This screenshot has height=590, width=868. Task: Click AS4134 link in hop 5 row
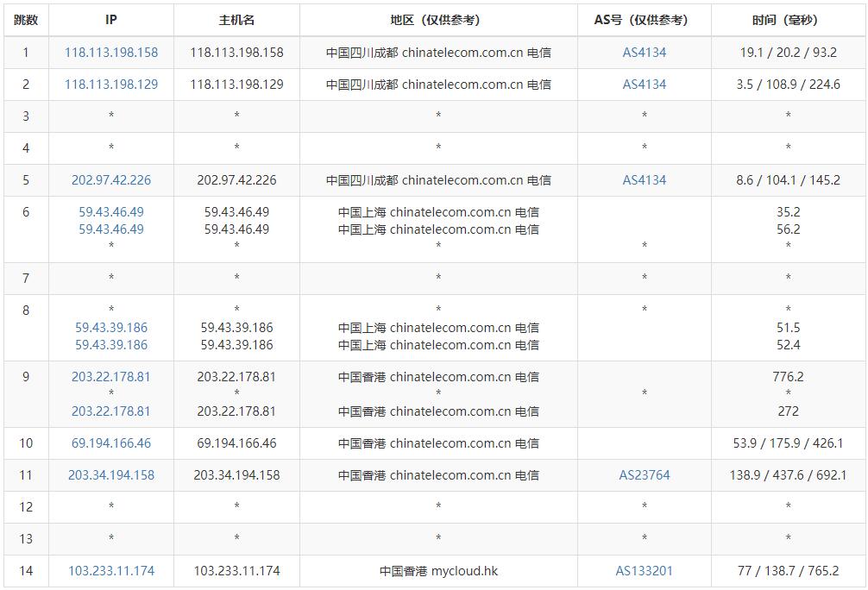[x=645, y=180]
